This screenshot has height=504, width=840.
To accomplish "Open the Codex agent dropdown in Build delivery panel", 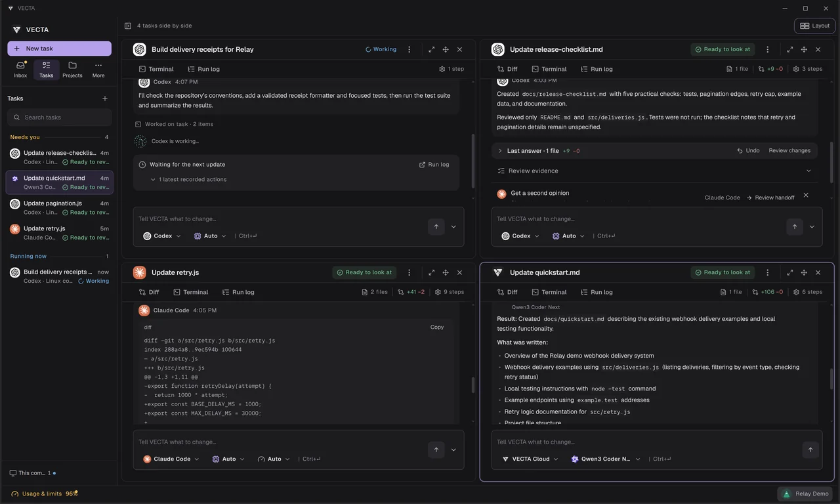I will tap(162, 236).
